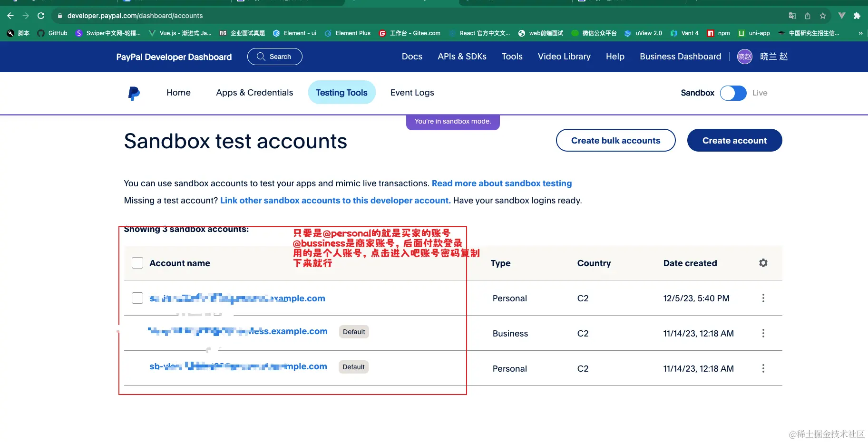Check the select-all Account name checkbox
Image resolution: width=868 pixels, height=442 pixels.
(137, 263)
